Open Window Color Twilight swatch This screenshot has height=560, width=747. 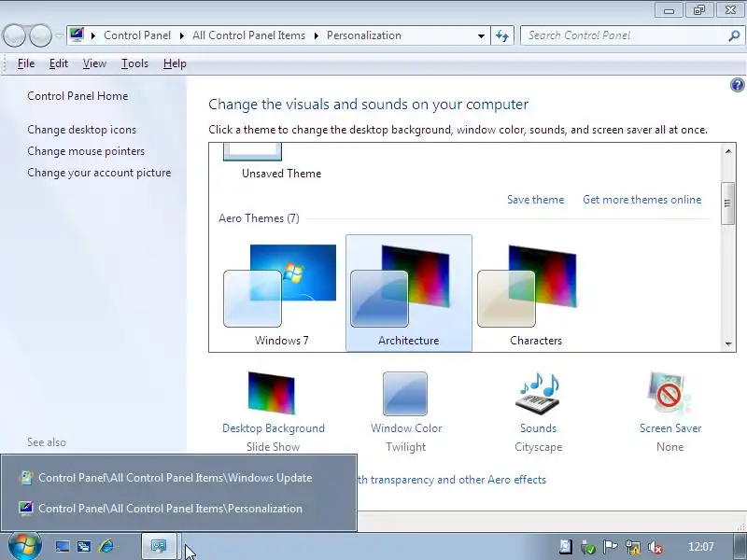pyautogui.click(x=405, y=394)
